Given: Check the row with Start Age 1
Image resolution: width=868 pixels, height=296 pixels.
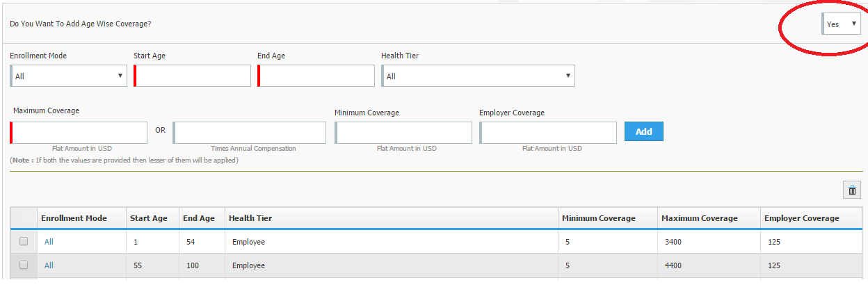Looking at the screenshot, I should point(24,242).
